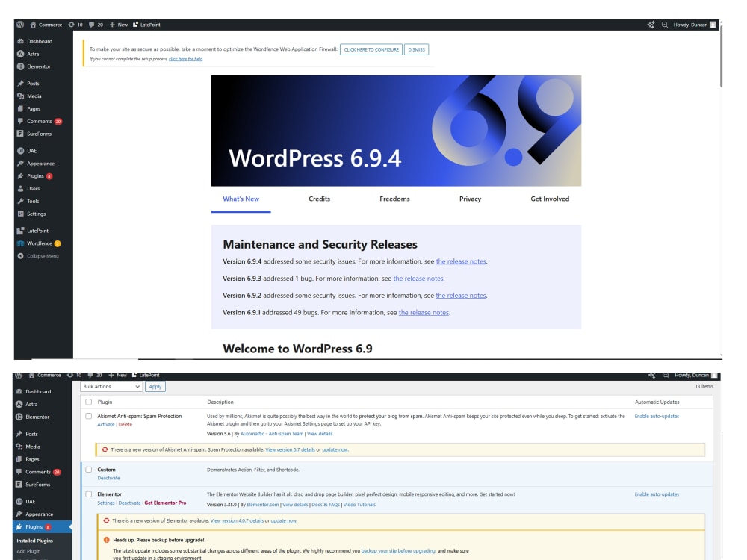Click the CLICK HERE TO CONFIGURE button

pyautogui.click(x=371, y=49)
